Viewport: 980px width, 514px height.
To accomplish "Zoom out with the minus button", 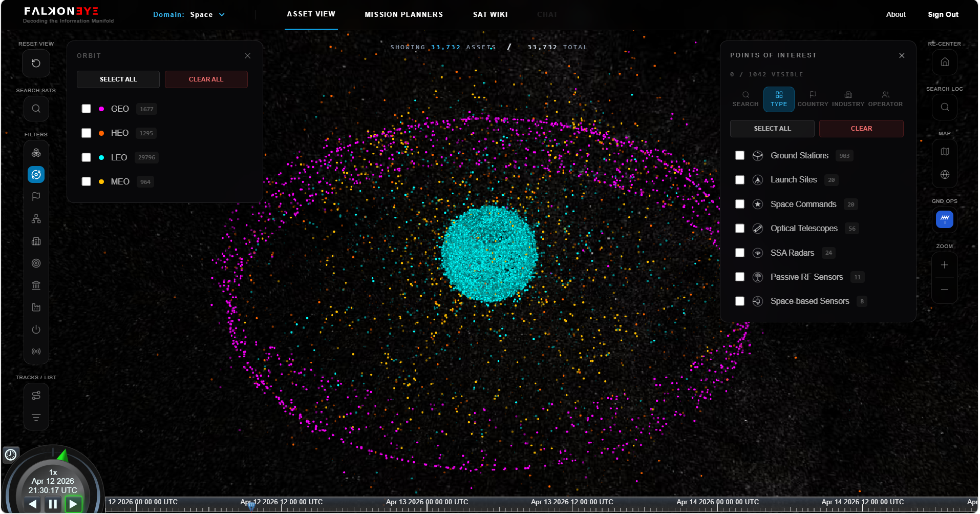I will [x=945, y=290].
